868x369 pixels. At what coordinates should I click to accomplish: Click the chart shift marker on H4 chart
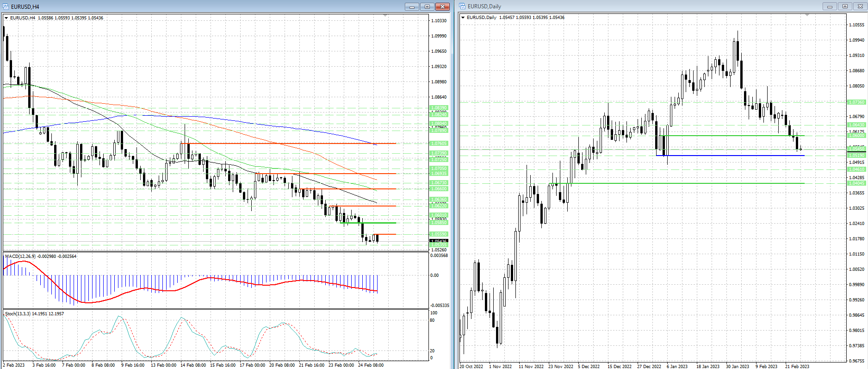pyautogui.click(x=385, y=16)
